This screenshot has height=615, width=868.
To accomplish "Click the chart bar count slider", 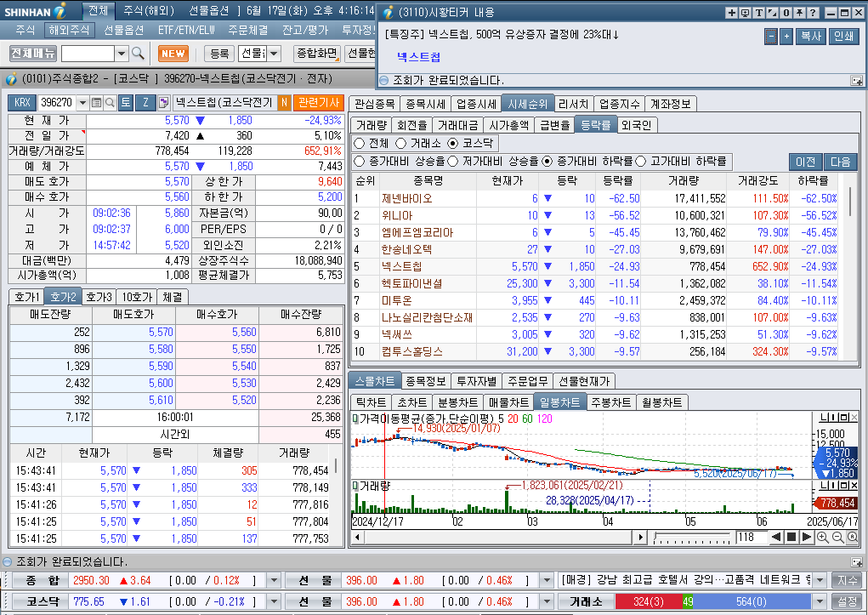I will (692, 538).
